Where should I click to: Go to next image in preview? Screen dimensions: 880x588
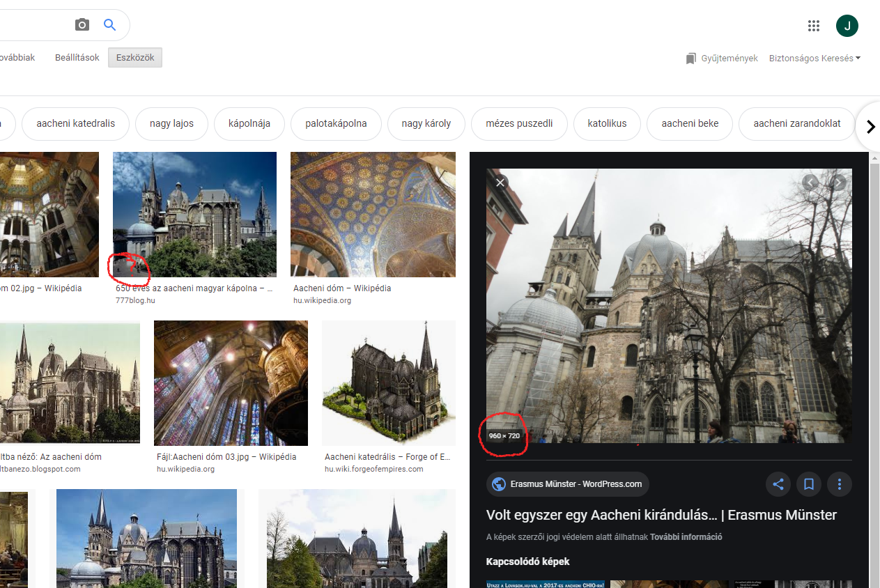click(x=839, y=183)
